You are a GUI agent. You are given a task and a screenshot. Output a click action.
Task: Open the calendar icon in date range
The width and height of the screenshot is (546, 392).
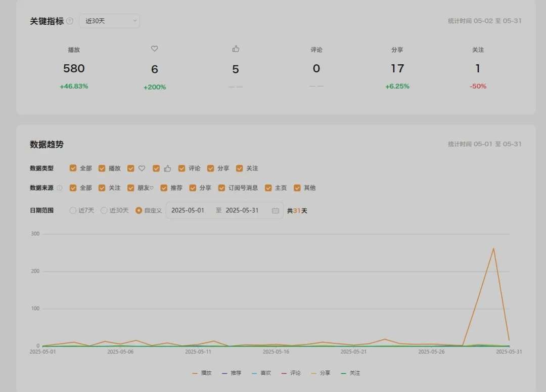pos(276,210)
